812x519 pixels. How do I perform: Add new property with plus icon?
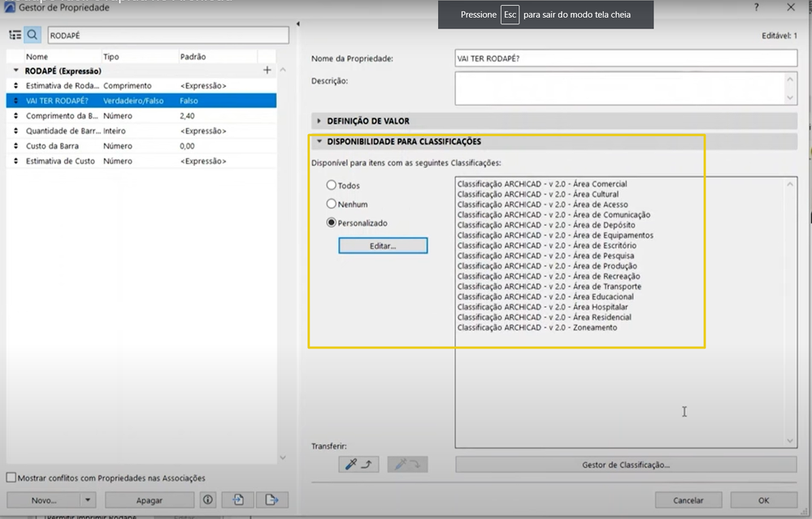267,70
